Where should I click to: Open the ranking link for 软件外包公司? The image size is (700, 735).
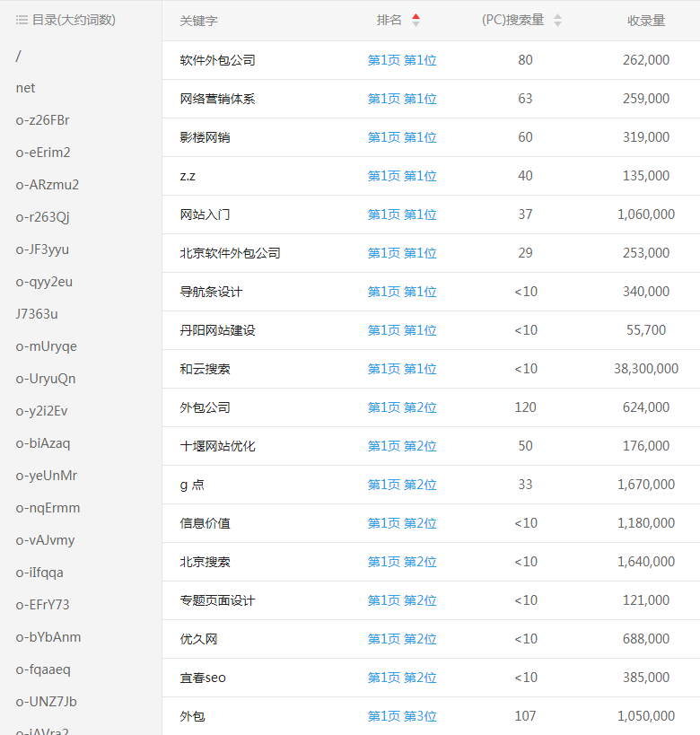click(402, 60)
